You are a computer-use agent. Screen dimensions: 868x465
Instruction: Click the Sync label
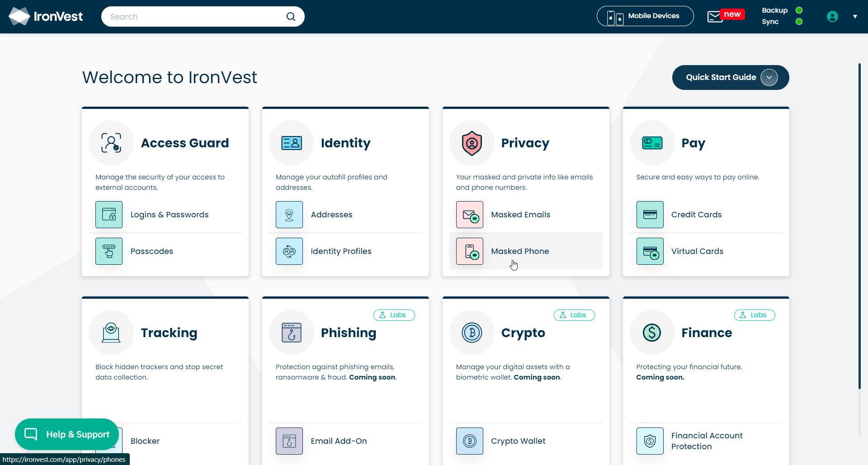[x=770, y=22]
